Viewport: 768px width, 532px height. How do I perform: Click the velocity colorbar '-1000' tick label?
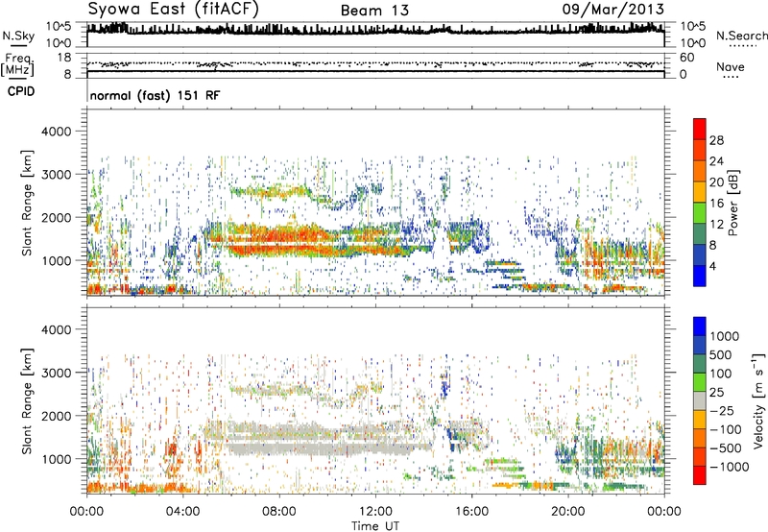click(729, 467)
